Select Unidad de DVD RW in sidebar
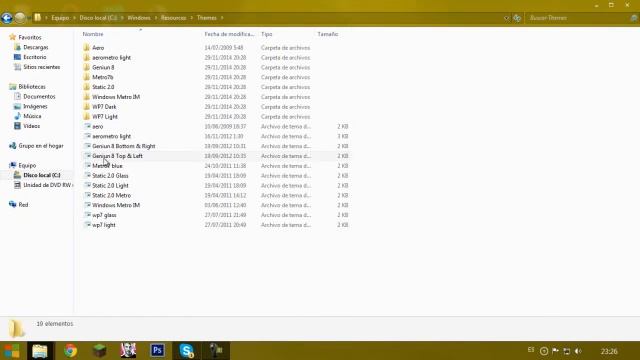 click(47, 185)
